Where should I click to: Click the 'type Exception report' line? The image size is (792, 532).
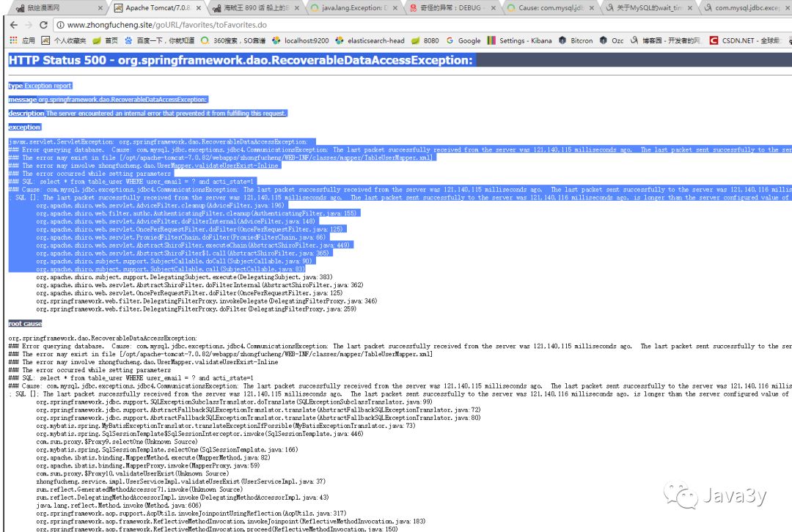tap(40, 86)
